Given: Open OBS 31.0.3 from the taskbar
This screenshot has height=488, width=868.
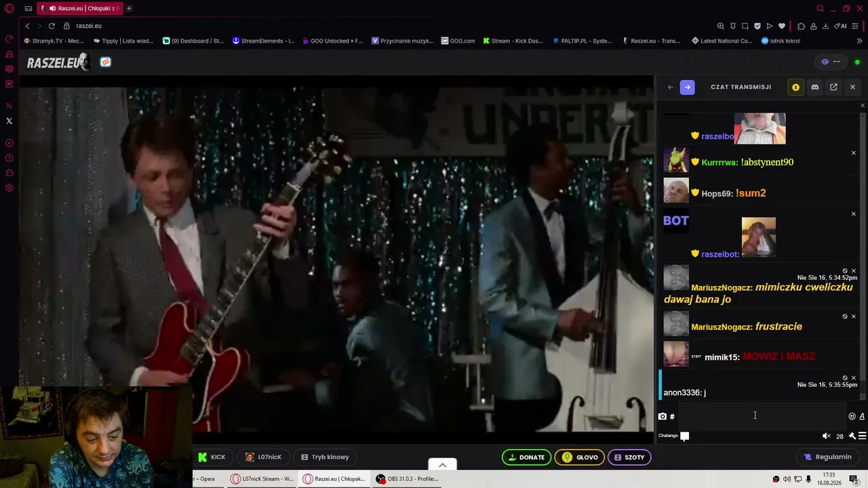Looking at the screenshot, I should (x=407, y=479).
